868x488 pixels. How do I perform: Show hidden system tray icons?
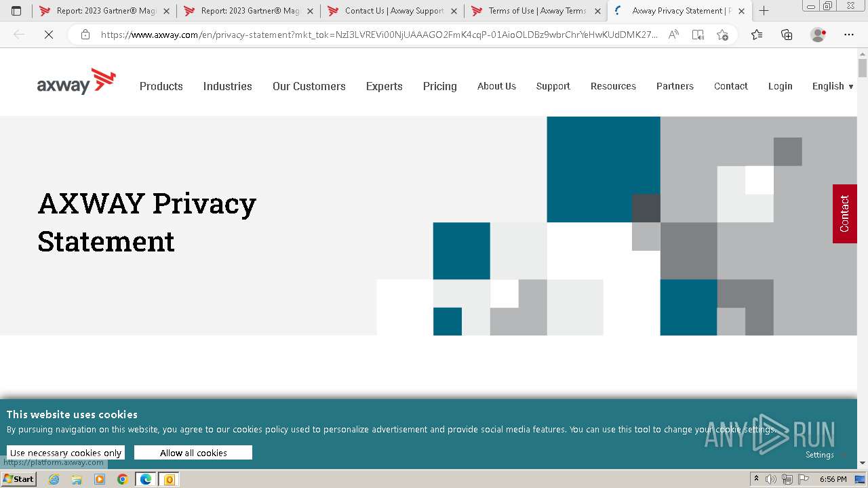757,479
